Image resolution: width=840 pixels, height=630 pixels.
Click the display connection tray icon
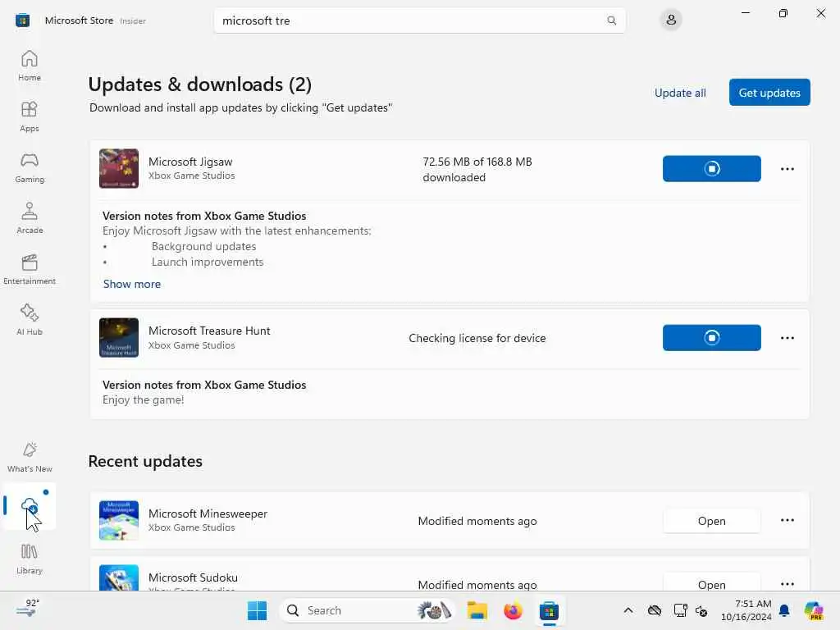click(x=680, y=610)
